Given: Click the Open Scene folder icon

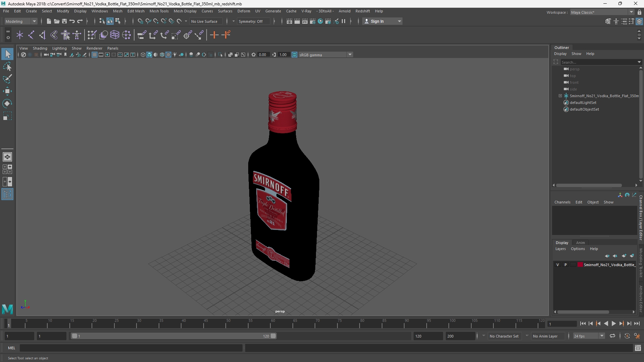Looking at the screenshot, I should tap(56, 21).
